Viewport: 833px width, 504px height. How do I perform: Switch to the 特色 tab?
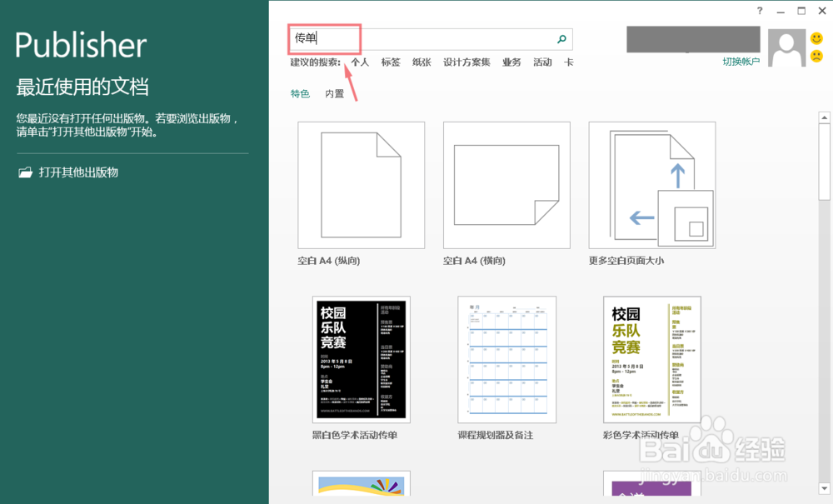coord(299,93)
